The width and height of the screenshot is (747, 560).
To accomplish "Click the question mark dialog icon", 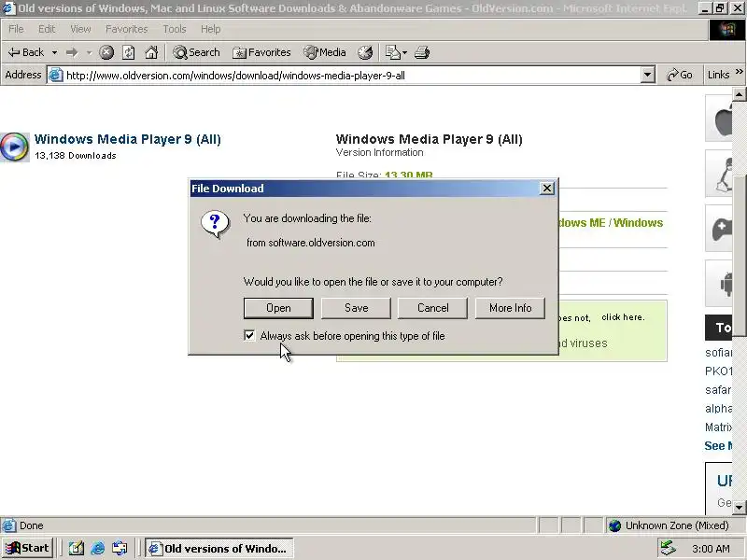I will (215, 224).
